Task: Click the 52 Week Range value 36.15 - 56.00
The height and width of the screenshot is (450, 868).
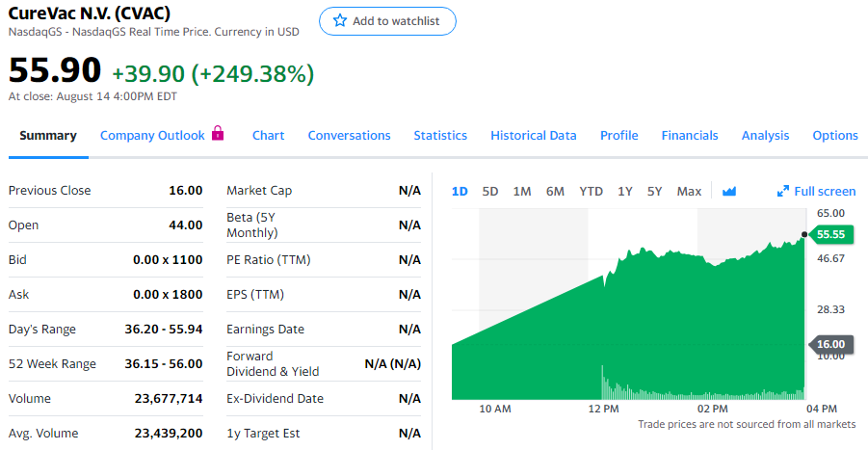Action: point(164,364)
